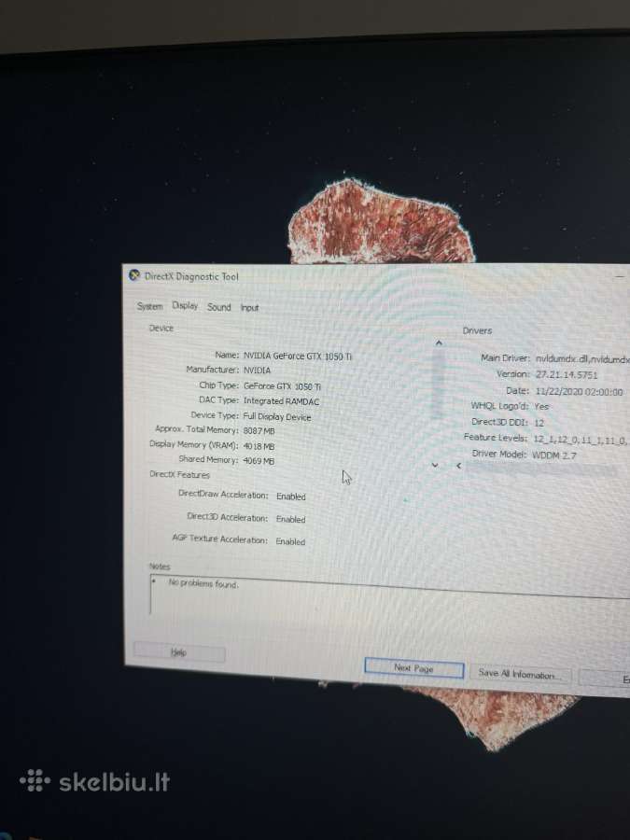Click the Integrated RAMDAC value
630x840 pixels.
(x=281, y=401)
